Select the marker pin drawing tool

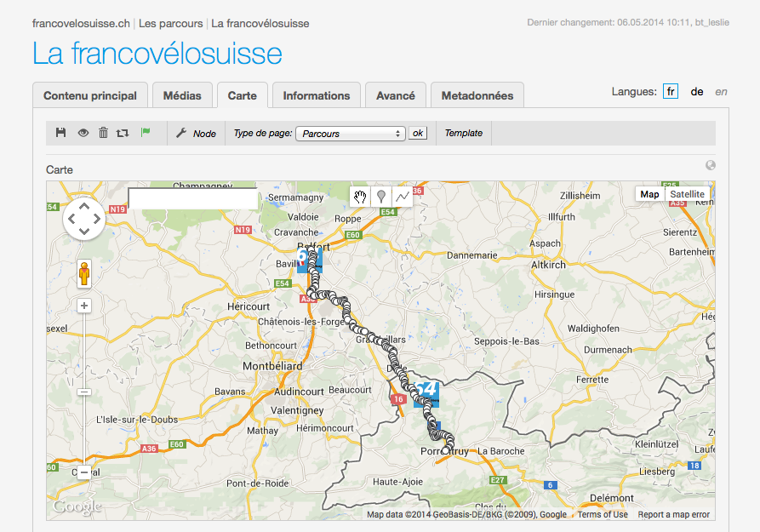tap(381, 197)
